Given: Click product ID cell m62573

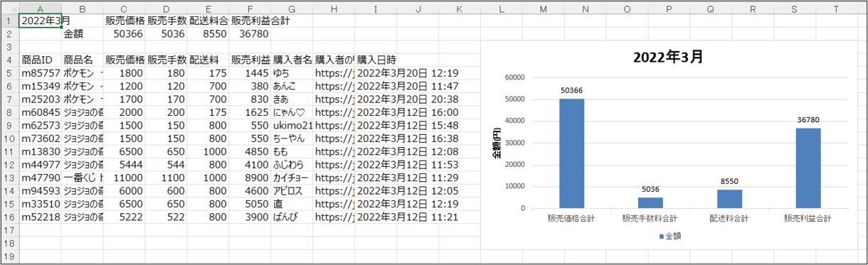Looking at the screenshot, I should coord(41,125).
